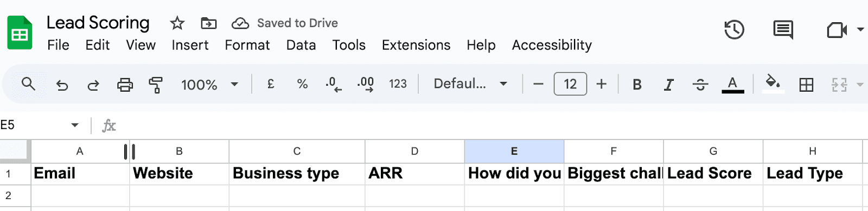Click the font size field showing 12
Viewport: 868px width, 211px height.
point(570,84)
